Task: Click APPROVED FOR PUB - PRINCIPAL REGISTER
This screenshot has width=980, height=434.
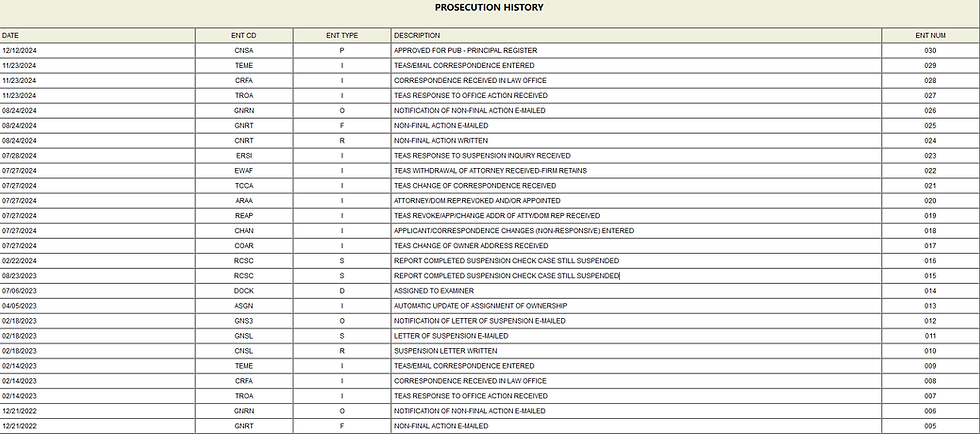Action: (x=466, y=51)
